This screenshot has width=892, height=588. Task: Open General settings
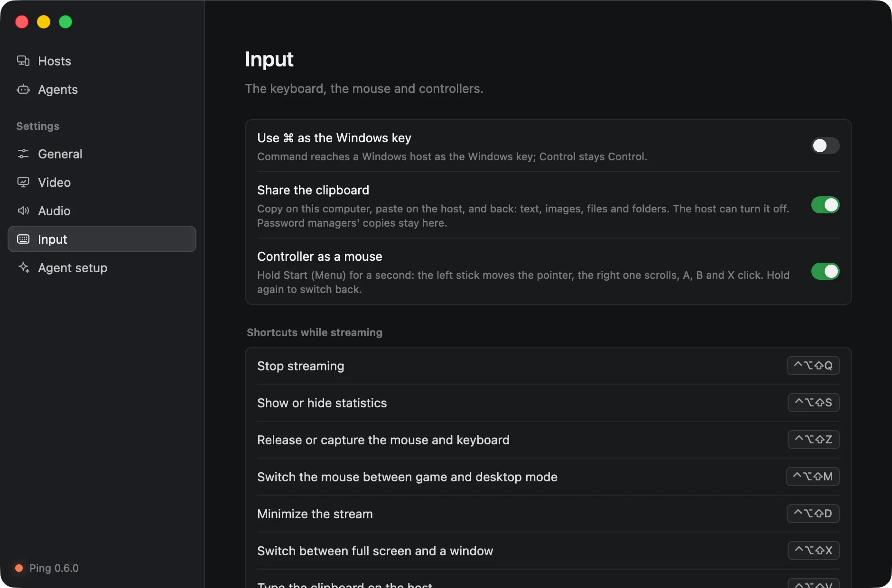tap(102, 154)
